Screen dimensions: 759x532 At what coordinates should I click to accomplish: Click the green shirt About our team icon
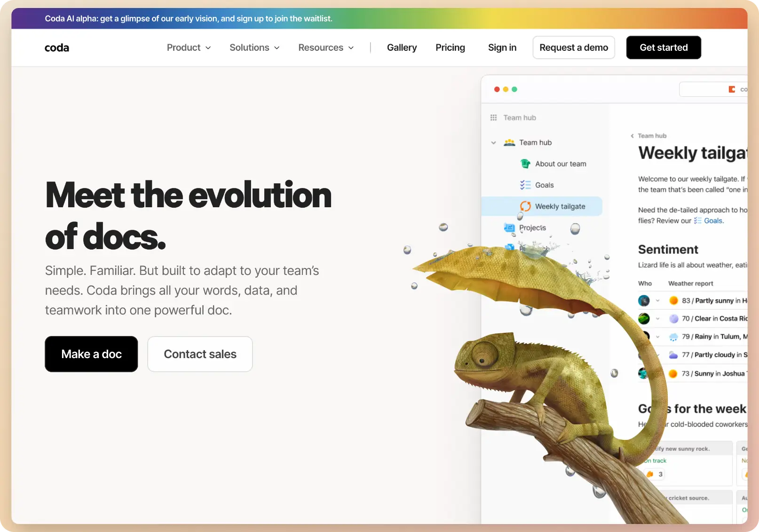(525, 164)
